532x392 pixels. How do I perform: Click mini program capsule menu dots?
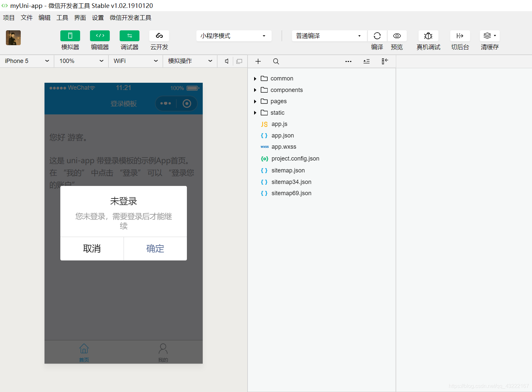(x=165, y=104)
